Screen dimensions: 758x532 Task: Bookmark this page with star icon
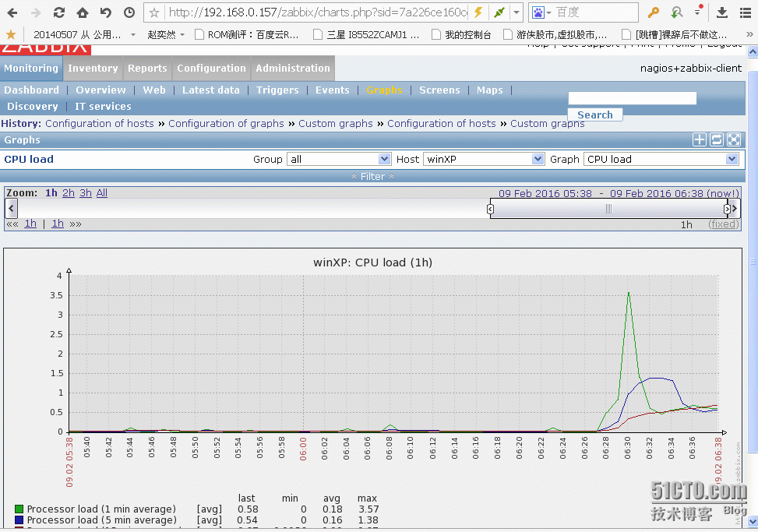click(154, 12)
